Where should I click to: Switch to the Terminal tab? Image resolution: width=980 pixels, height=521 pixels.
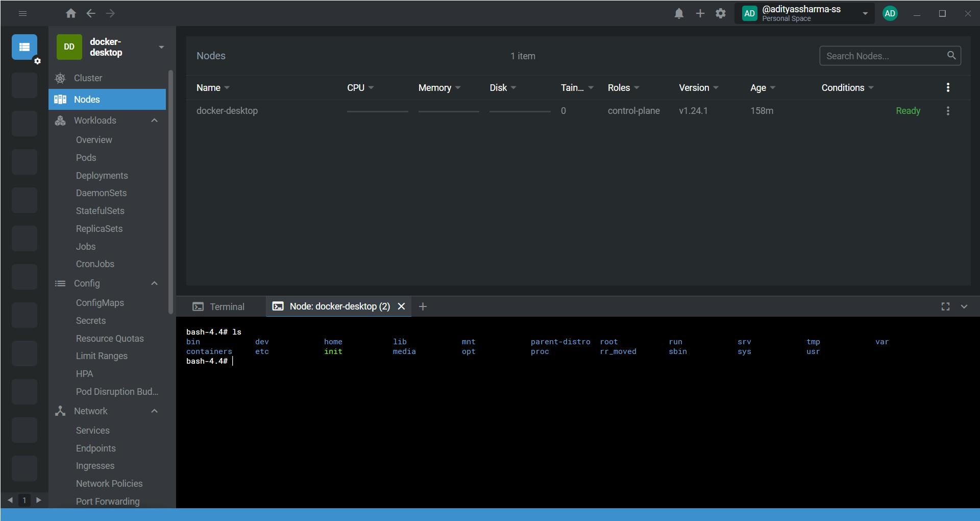(219, 306)
